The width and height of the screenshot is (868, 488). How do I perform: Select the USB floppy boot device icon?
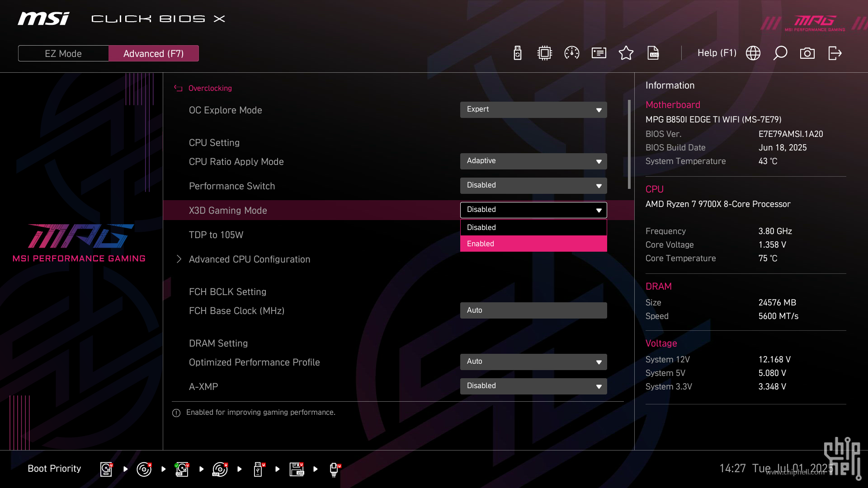[297, 469]
